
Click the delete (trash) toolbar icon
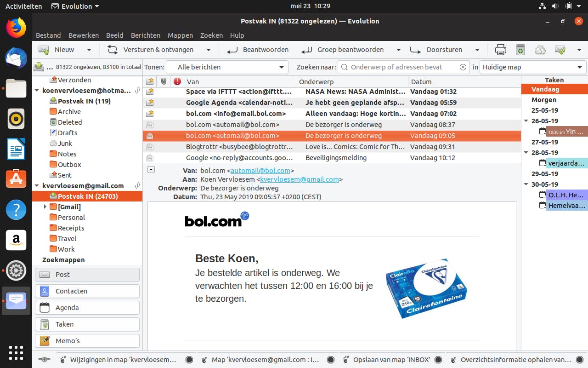[520, 50]
